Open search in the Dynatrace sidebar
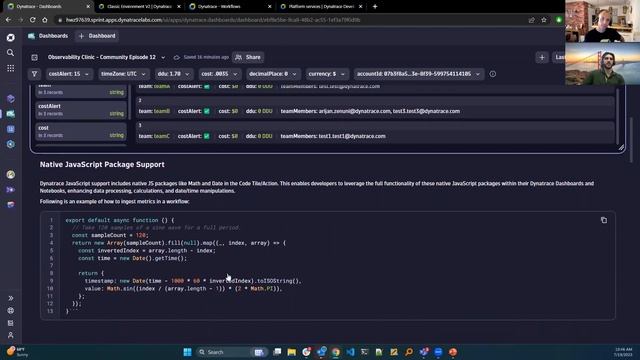The height and width of the screenshot is (360, 640). (x=11, y=53)
